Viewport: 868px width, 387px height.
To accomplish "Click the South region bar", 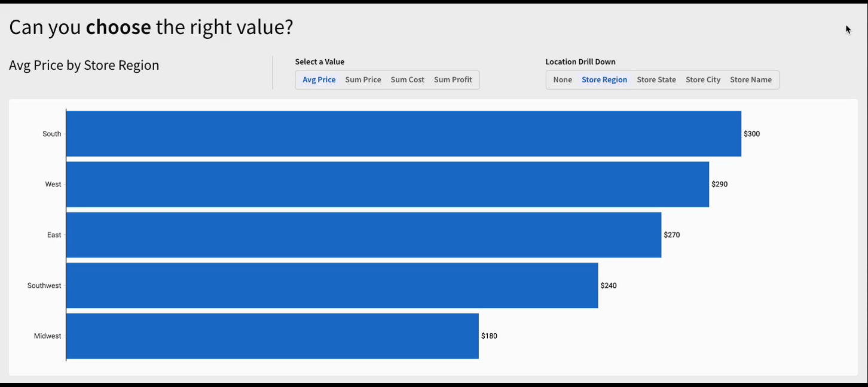I will tap(404, 134).
